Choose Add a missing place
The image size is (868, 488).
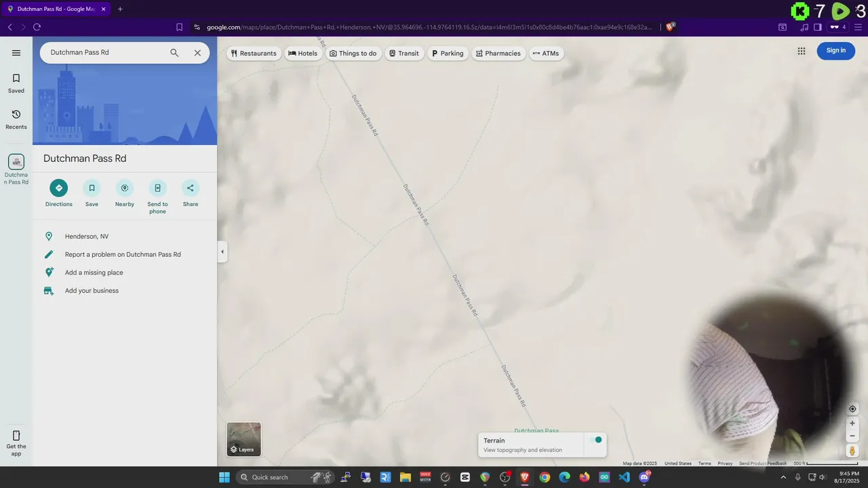pos(125,272)
